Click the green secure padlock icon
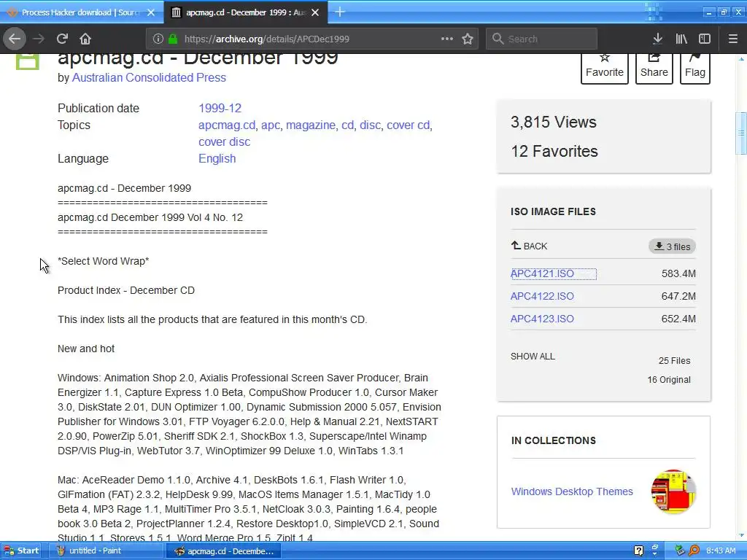The height and width of the screenshot is (560, 747). (173, 39)
